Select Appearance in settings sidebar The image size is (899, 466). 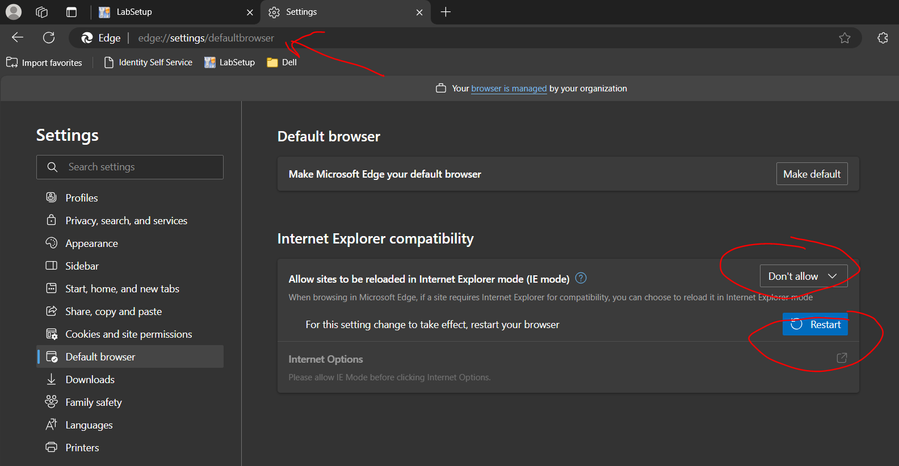(91, 243)
